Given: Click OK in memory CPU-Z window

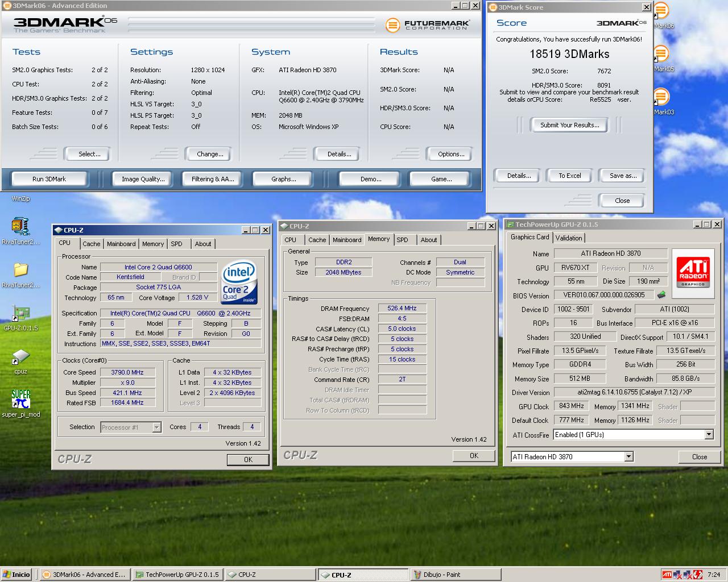Looking at the screenshot, I should (474, 455).
